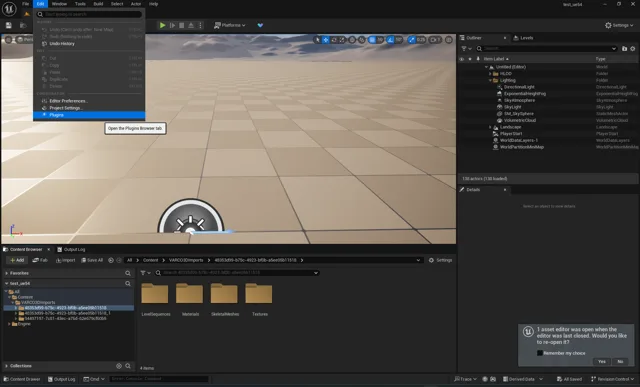Click the Unreal Engine logo icon
Image resolution: width=640 pixels, height=387 pixels.
tap(9, 8)
